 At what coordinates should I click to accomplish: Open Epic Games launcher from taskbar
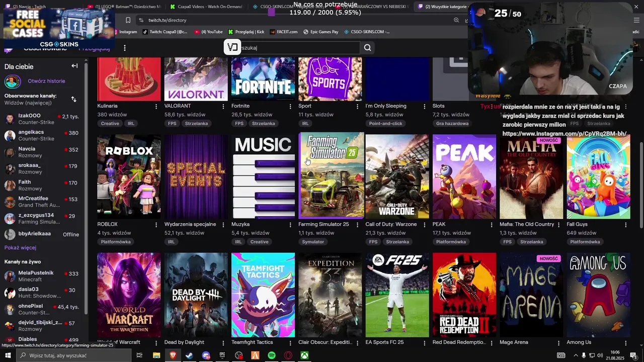[222, 355]
